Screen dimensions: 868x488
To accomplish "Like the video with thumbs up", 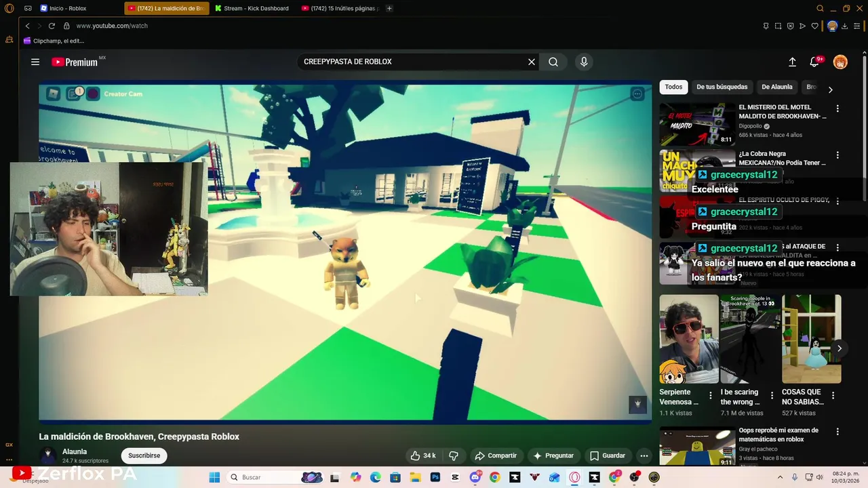I will point(423,455).
